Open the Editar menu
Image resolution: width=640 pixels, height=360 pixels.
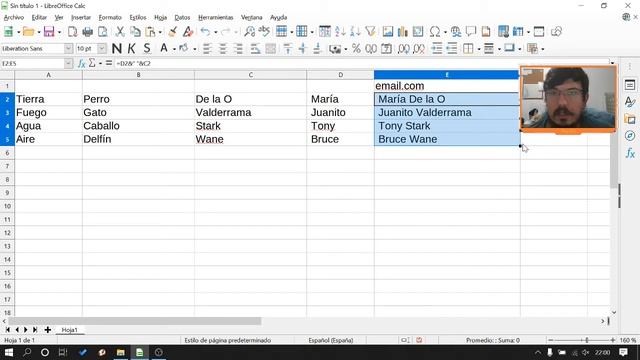coord(39,17)
